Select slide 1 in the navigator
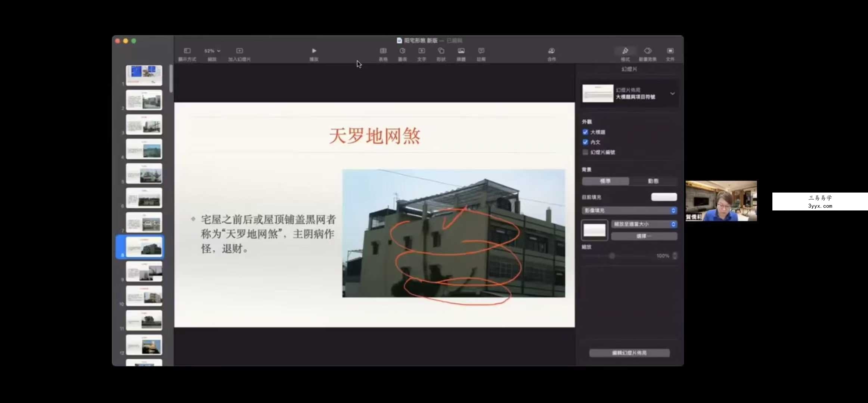This screenshot has height=403, width=868. click(x=144, y=75)
